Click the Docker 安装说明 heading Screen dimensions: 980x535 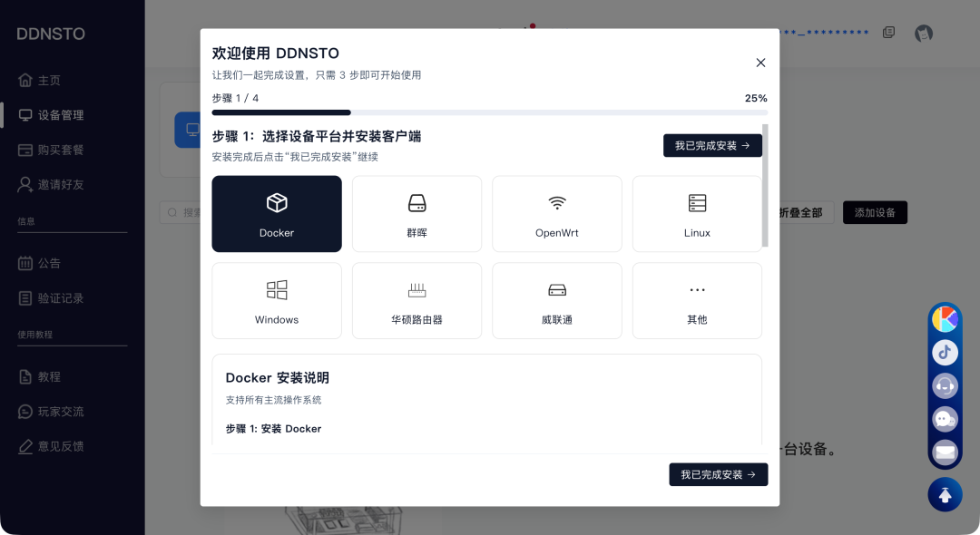278,378
